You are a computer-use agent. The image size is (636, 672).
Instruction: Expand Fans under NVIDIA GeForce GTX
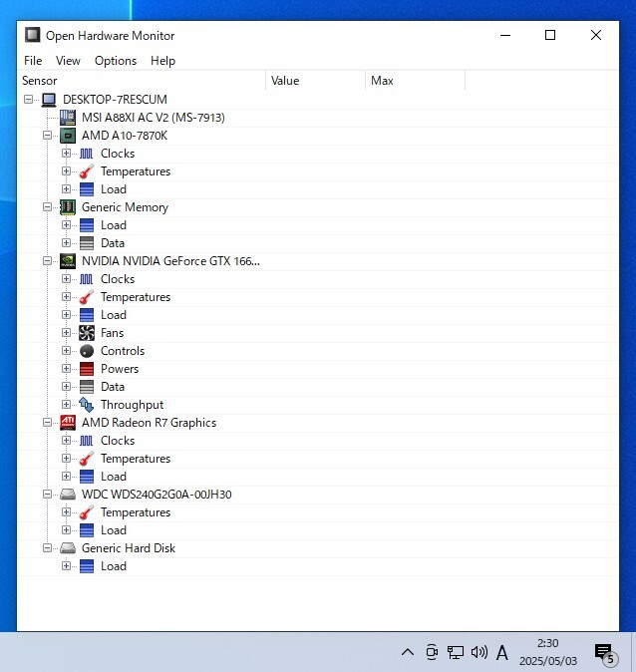[x=66, y=333]
